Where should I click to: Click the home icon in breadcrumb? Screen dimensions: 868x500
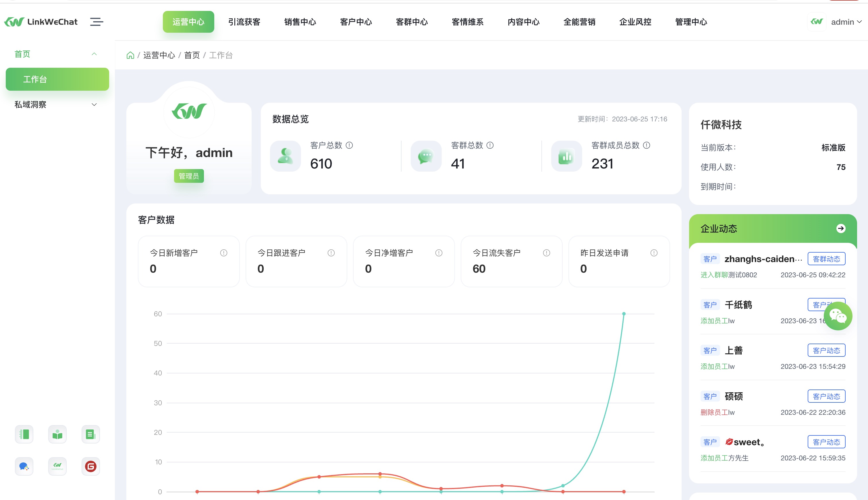130,55
